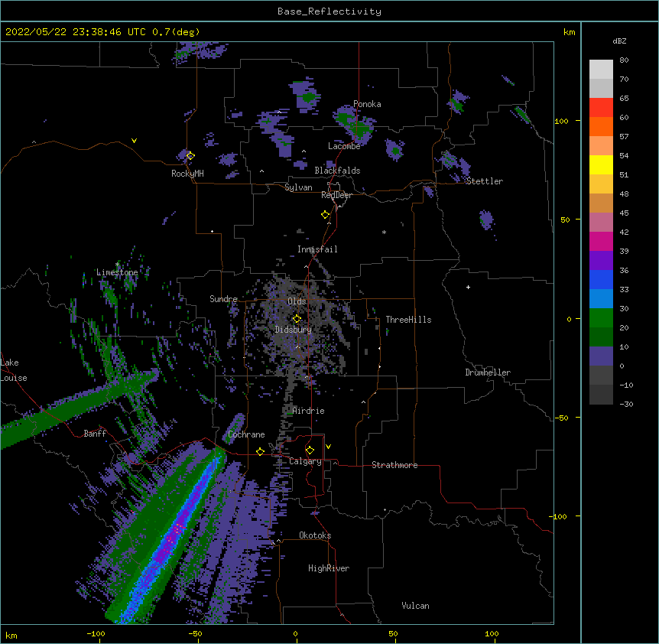
Task: Click the Vulcan city label
Action: [x=415, y=606]
